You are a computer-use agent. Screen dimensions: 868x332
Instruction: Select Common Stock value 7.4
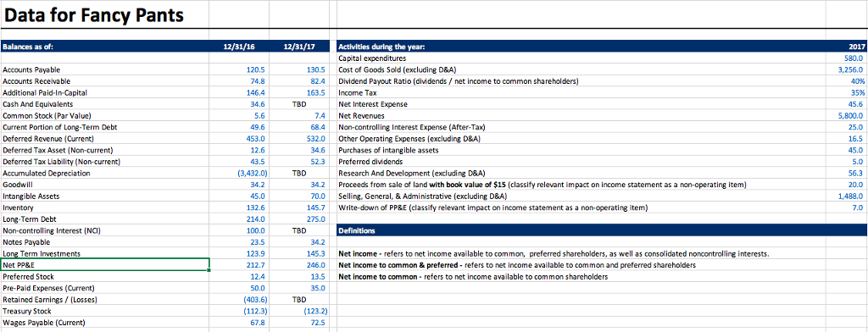299,116
